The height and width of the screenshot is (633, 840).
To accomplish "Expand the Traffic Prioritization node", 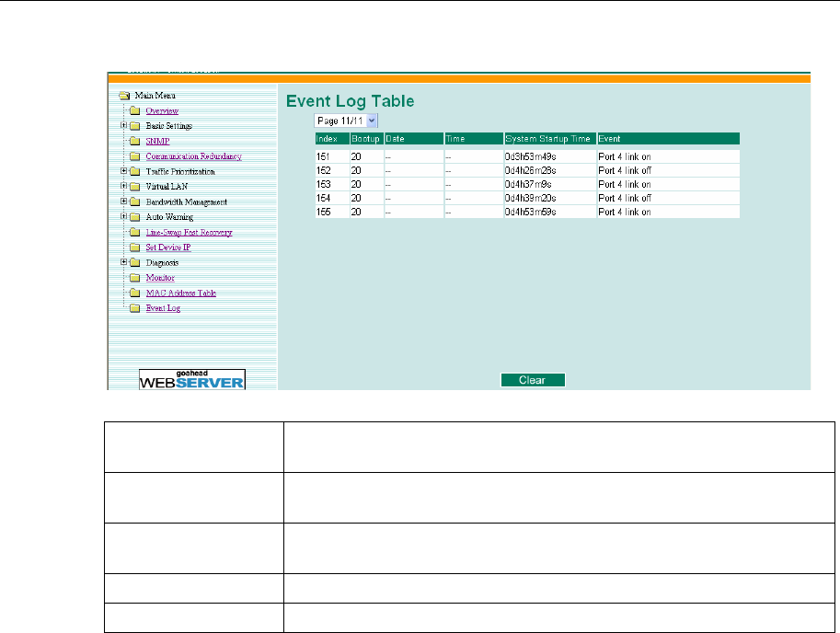I will pyautogui.click(x=124, y=171).
